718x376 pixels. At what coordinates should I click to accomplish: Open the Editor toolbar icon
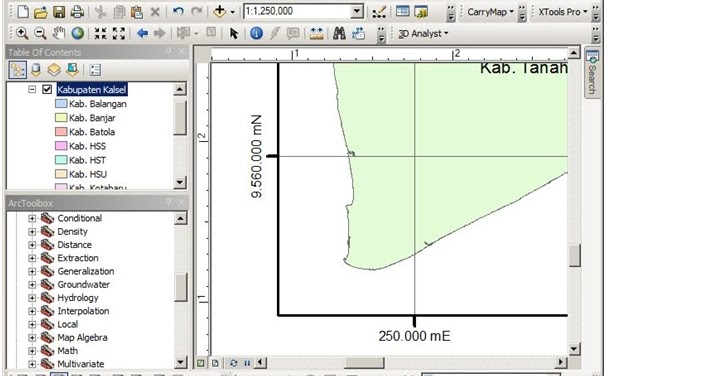379,12
